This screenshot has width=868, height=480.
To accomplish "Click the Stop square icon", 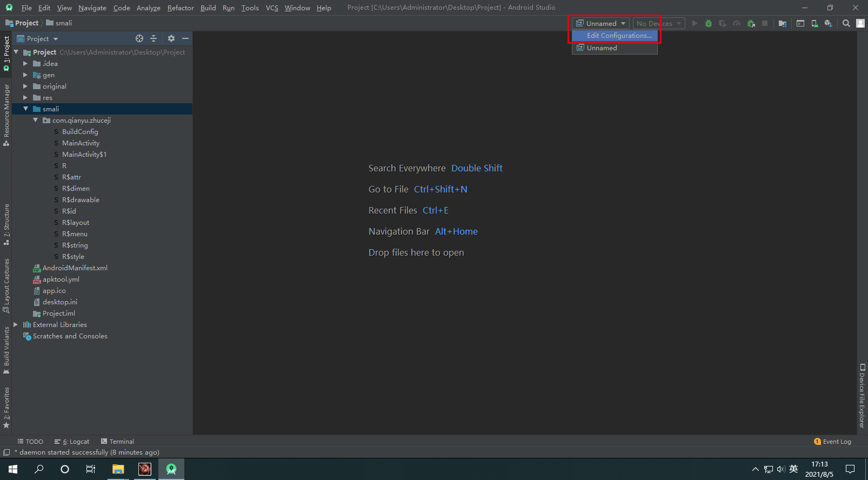I will coord(765,23).
